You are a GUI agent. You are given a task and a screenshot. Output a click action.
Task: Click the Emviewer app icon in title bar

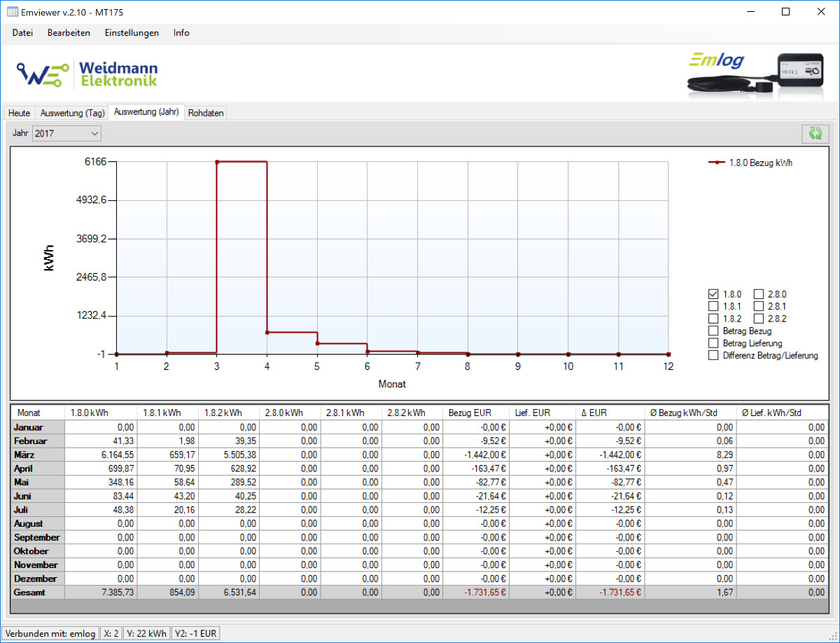(x=12, y=12)
